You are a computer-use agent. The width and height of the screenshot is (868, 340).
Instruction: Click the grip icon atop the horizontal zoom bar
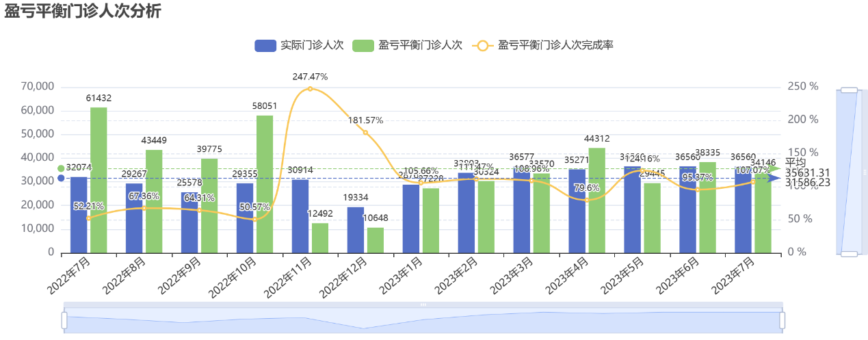pyautogui.click(x=423, y=304)
